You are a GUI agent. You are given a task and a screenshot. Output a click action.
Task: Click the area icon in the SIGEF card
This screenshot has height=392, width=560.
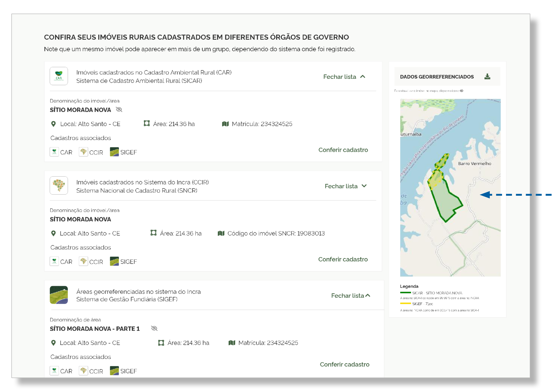[161, 343]
